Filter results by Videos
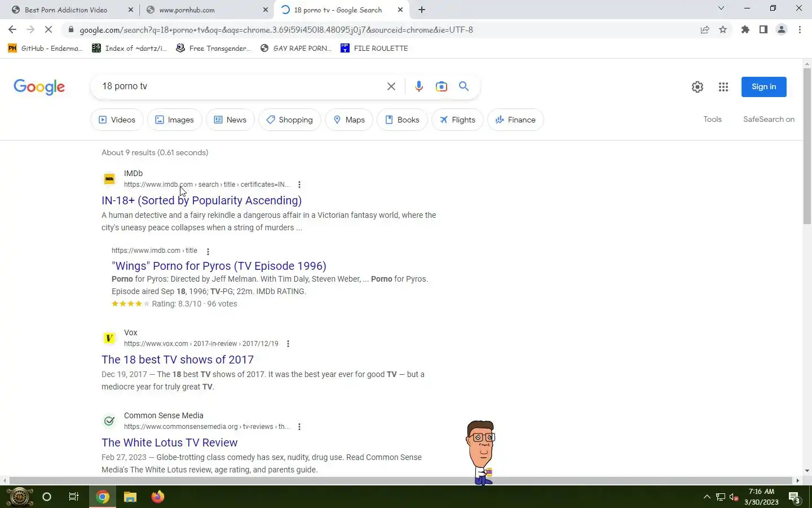This screenshot has height=508, width=812. (x=117, y=120)
